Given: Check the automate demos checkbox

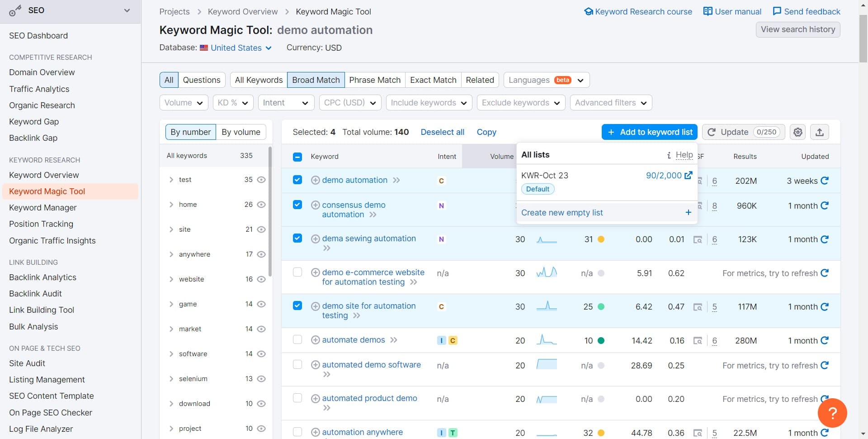Looking at the screenshot, I should click(x=297, y=339).
